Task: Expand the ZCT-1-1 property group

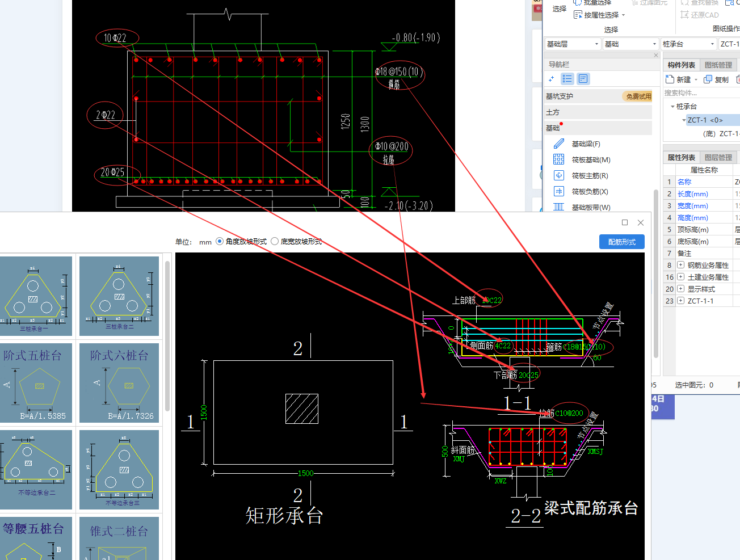Action: point(680,301)
